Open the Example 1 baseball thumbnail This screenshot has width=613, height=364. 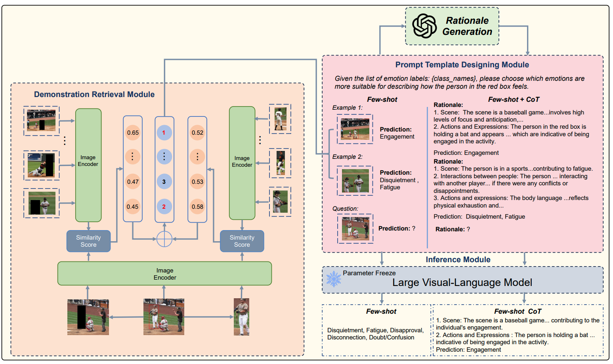click(x=355, y=129)
